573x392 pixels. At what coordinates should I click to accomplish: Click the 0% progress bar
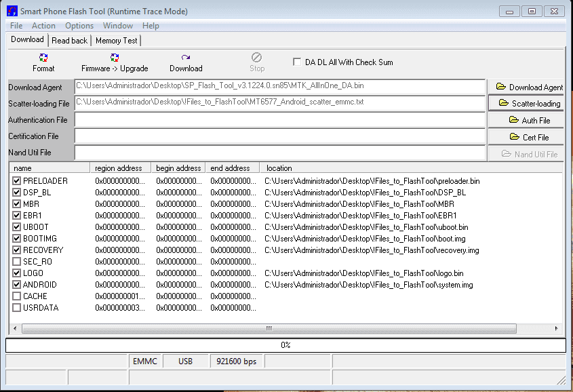click(x=285, y=345)
